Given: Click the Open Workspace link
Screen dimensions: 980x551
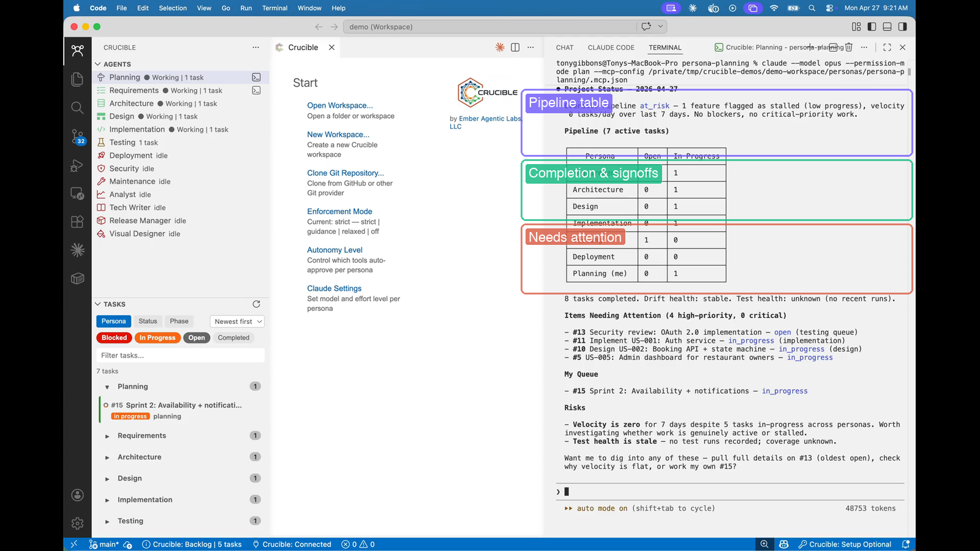Looking at the screenshot, I should coord(340,105).
